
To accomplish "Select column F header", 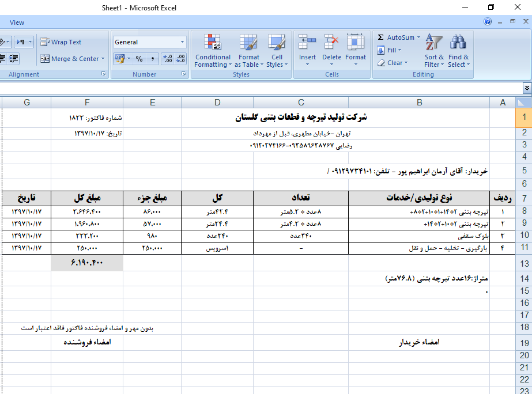I will (x=87, y=103).
